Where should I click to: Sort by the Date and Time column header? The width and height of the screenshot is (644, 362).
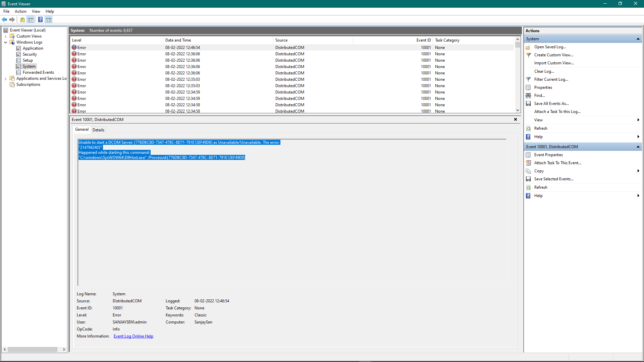pyautogui.click(x=218, y=40)
